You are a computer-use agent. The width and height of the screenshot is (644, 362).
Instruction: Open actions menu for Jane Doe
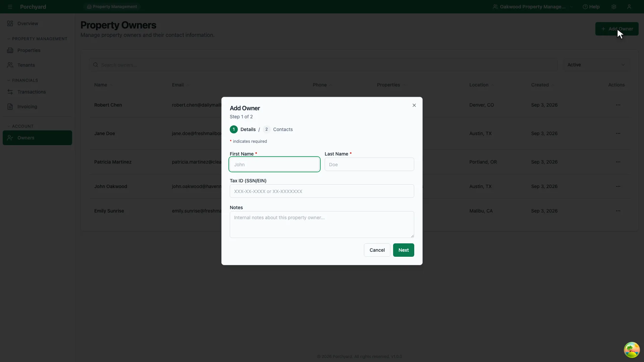(618, 133)
